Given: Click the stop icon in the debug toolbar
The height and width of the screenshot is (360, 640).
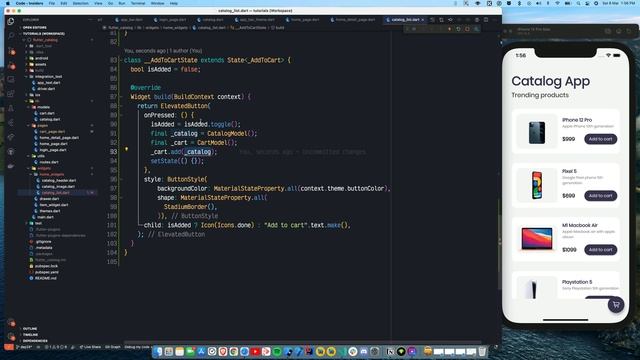Looking at the screenshot, I should (x=467, y=29).
